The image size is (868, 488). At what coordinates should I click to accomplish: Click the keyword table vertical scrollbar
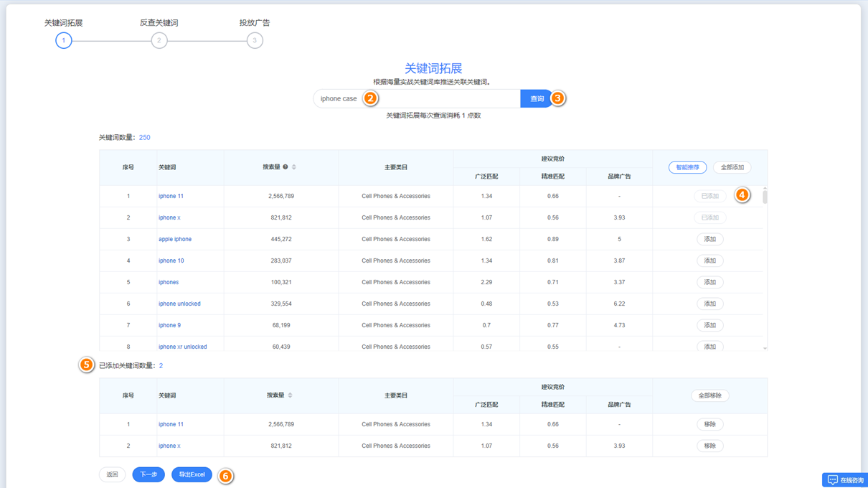[765, 197]
